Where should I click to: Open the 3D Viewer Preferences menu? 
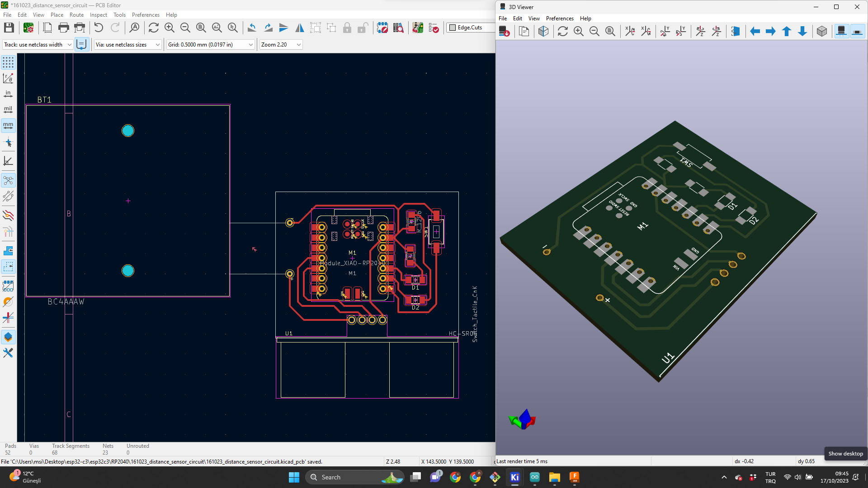559,19
